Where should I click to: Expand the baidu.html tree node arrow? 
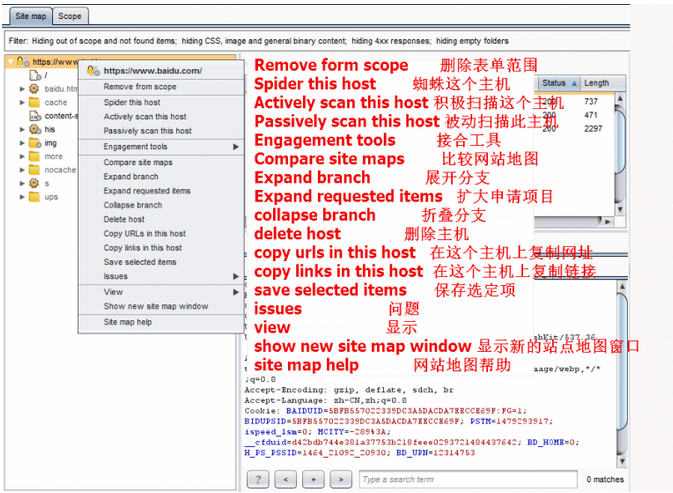point(22,89)
